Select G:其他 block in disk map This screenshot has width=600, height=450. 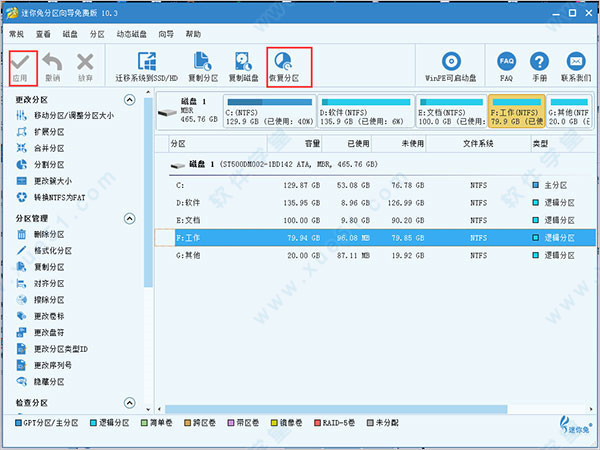[569, 111]
